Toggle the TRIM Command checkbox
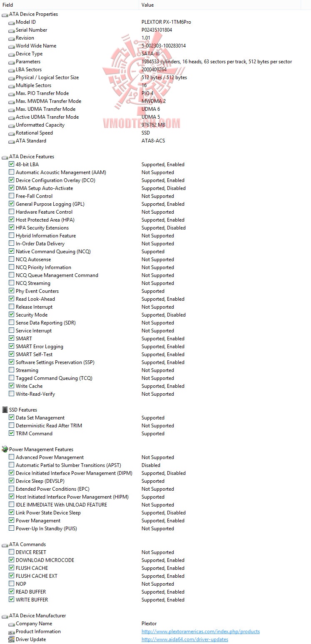The height and width of the screenshot is (644, 311). click(11, 434)
